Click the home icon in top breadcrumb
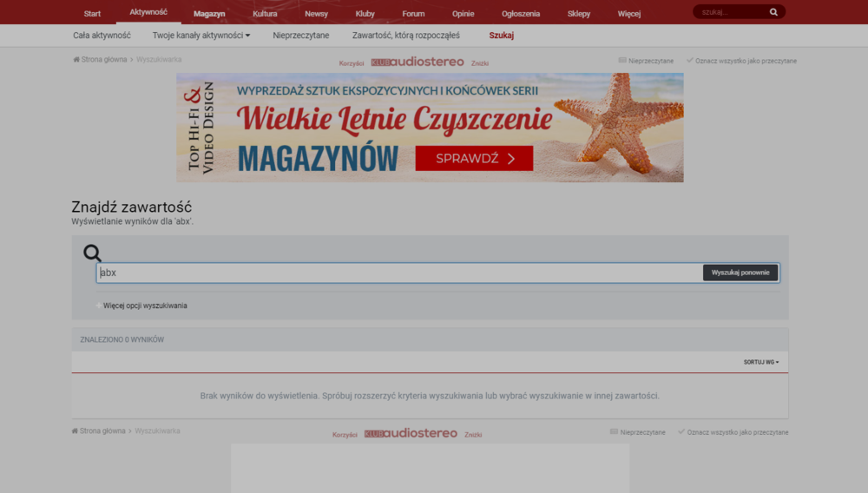The height and width of the screenshot is (493, 868). click(x=76, y=59)
